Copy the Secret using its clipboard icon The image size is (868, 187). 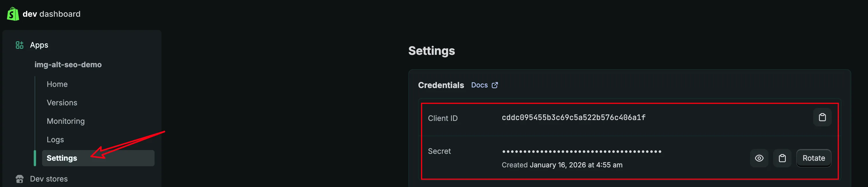click(x=782, y=158)
